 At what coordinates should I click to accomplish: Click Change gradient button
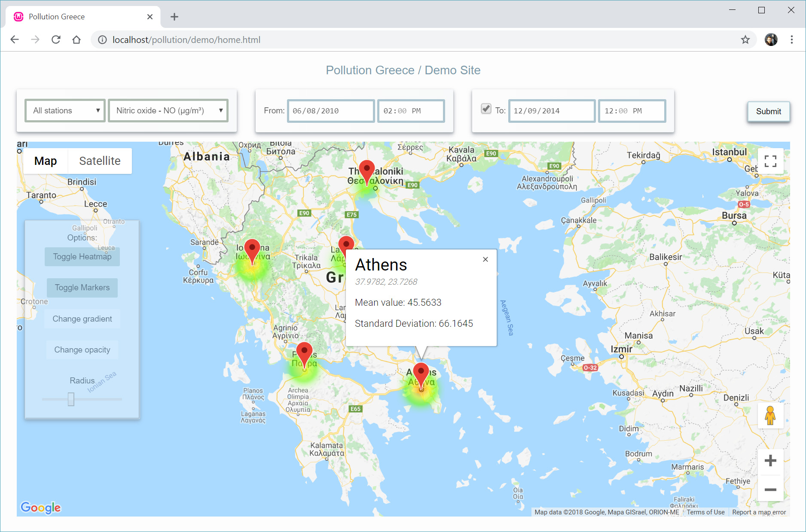(x=82, y=319)
